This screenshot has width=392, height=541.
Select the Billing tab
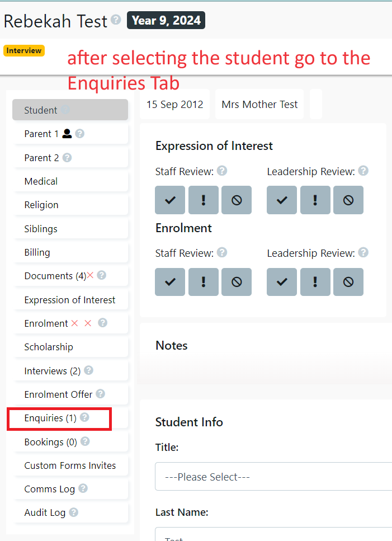tap(37, 252)
